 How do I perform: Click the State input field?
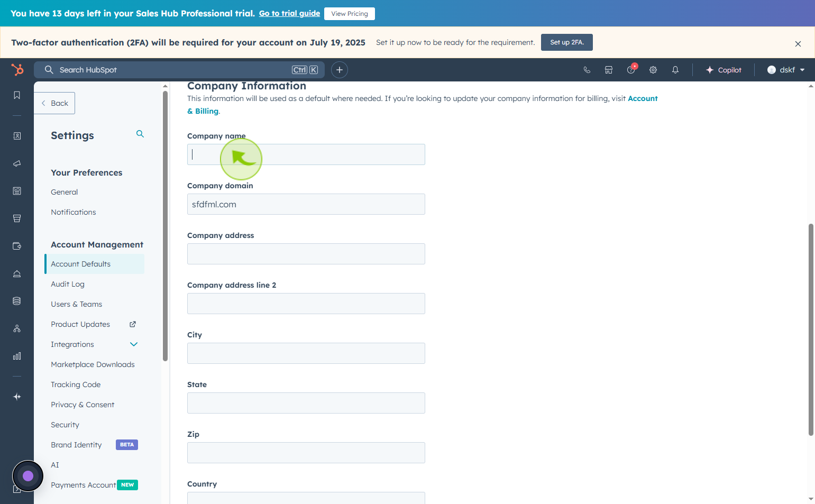[306, 403]
